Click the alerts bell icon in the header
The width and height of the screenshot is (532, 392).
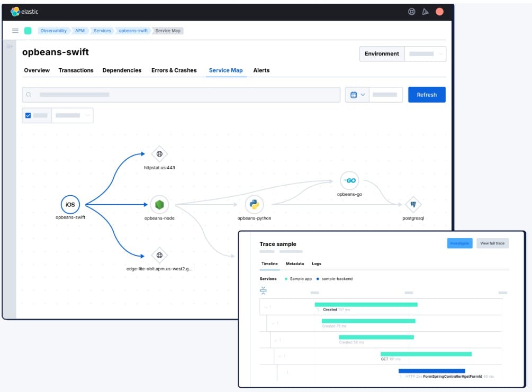pyautogui.click(x=427, y=12)
